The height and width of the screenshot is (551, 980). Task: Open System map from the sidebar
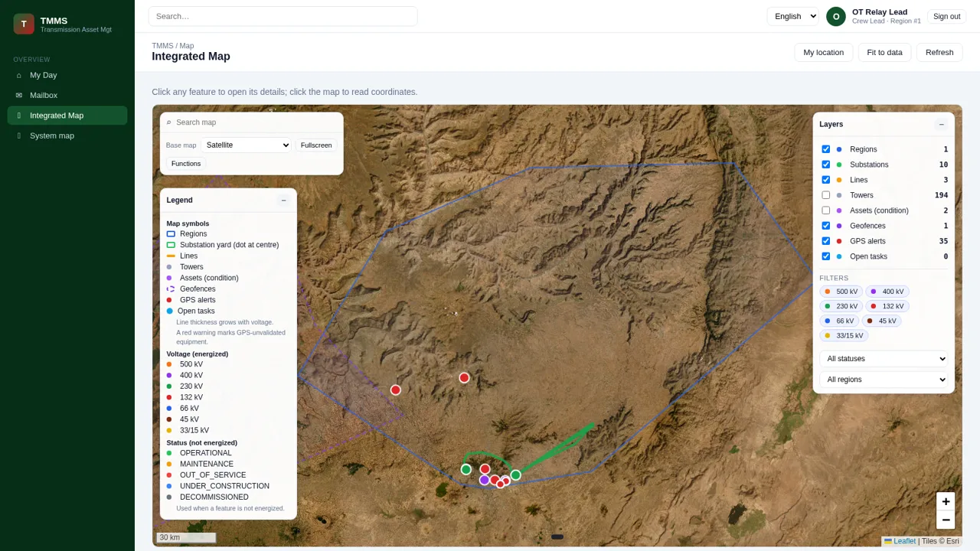(67, 135)
